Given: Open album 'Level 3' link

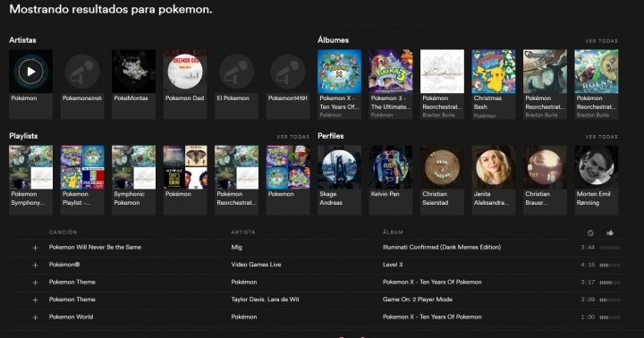Looking at the screenshot, I should [x=393, y=265].
